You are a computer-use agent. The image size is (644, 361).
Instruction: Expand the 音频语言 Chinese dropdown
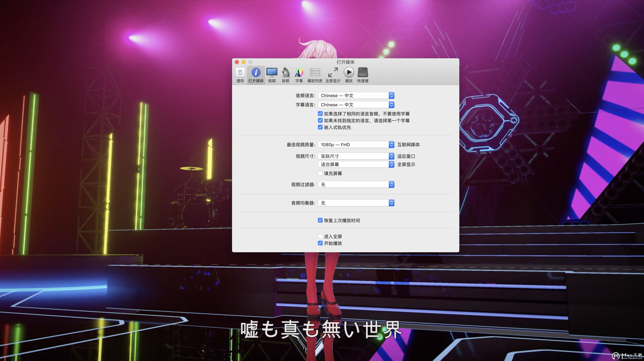tap(356, 96)
